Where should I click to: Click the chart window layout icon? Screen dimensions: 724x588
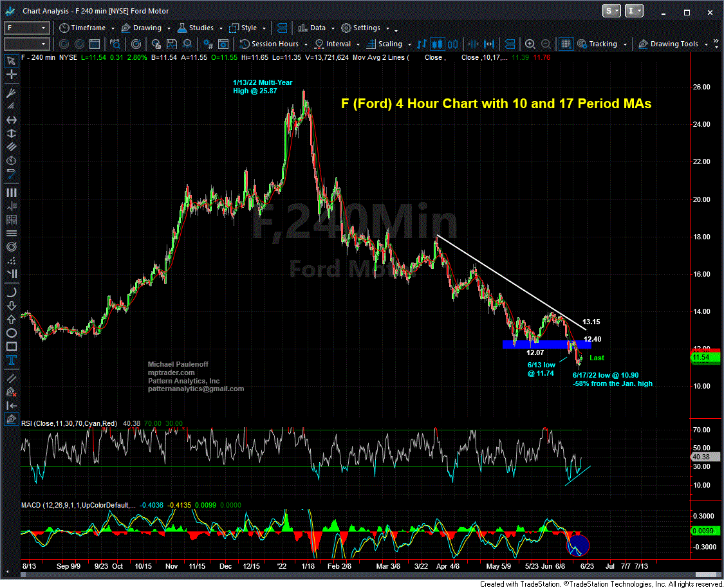pyautogui.click(x=95, y=44)
